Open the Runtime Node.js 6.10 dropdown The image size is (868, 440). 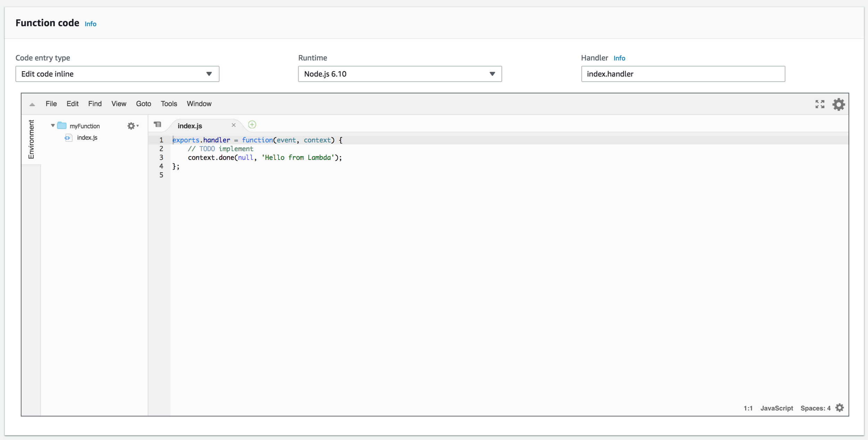[x=400, y=74]
